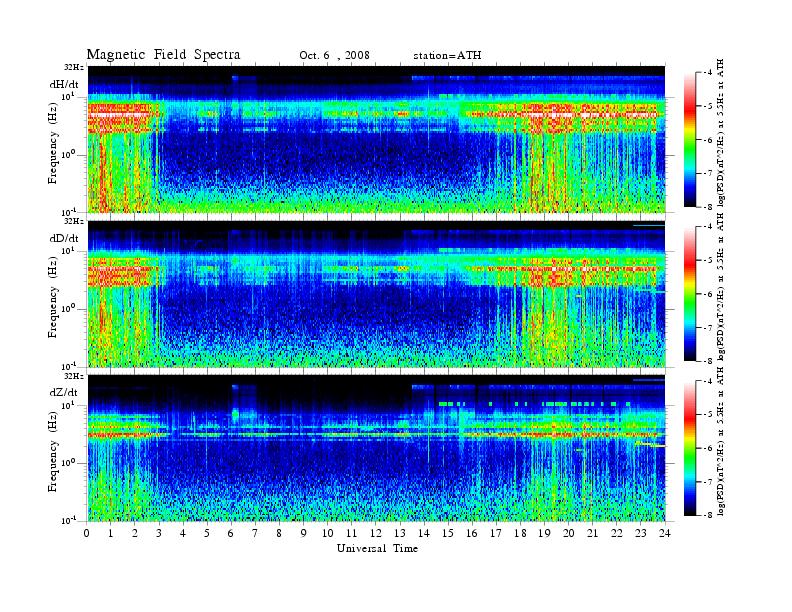Click the hour "2" tick on time axis

pos(135,533)
